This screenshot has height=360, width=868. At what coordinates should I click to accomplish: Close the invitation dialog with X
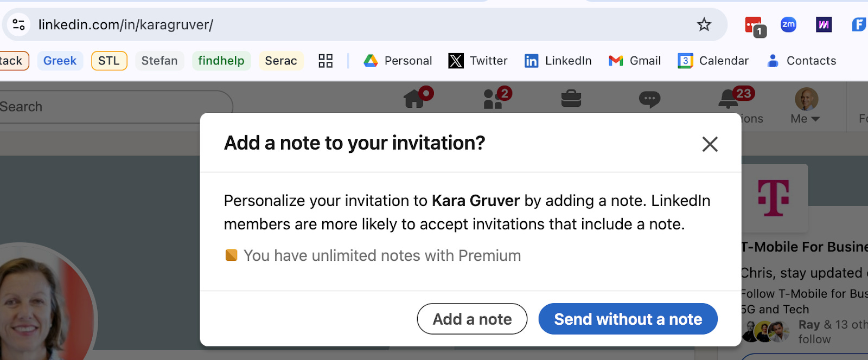[710, 144]
